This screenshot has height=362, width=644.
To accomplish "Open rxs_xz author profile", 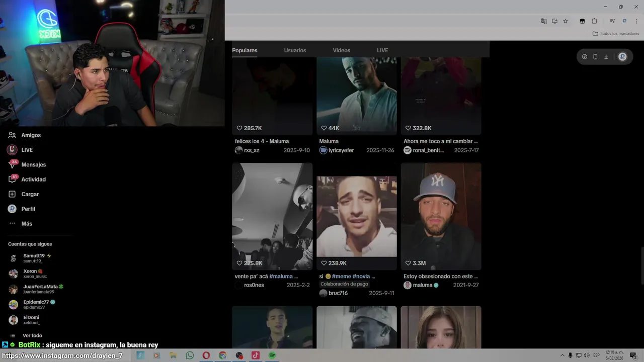I will point(247,150).
